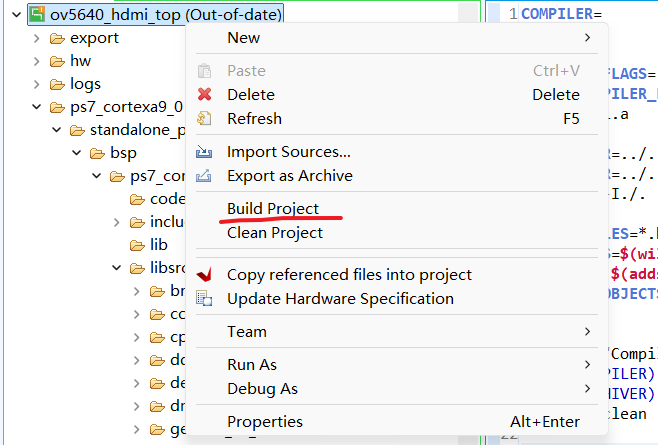658x445 pixels.
Task: Collapse the bsp folder node
Action: 76,153
